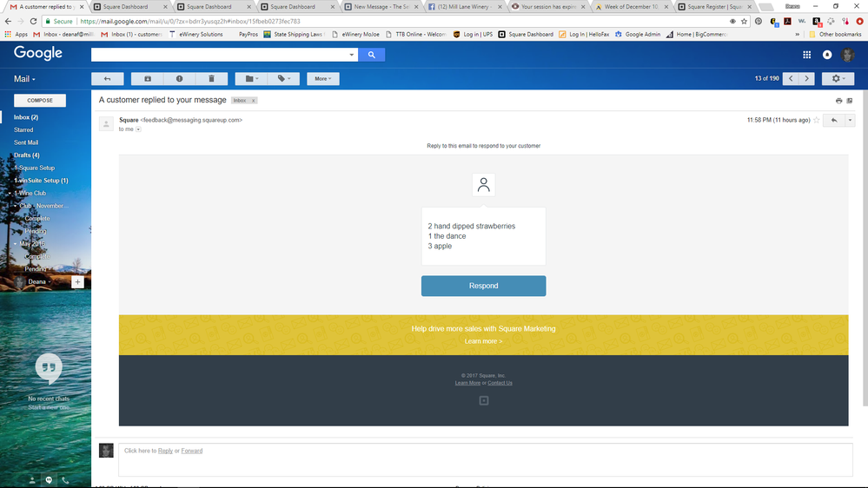868x488 pixels.
Task: Delete the email using the trash icon
Action: point(211,79)
